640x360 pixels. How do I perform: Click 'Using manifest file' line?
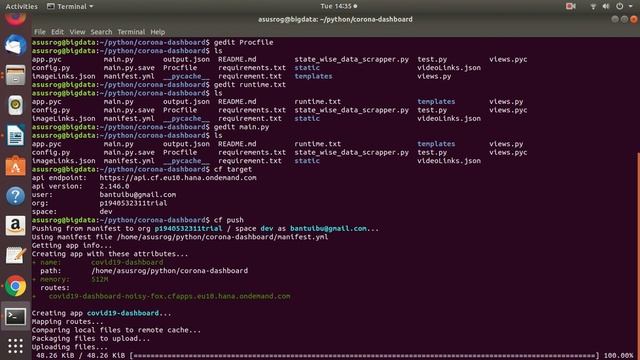click(180, 237)
